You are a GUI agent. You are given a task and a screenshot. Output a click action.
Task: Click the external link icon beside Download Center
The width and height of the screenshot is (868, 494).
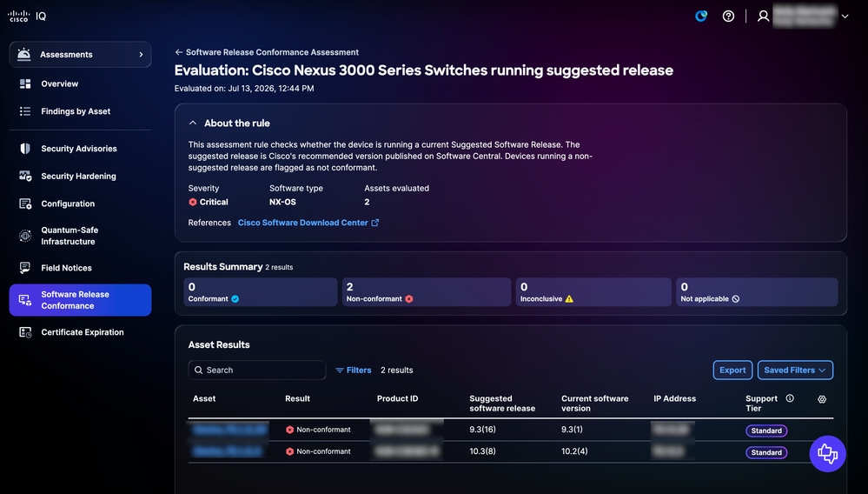tap(374, 223)
